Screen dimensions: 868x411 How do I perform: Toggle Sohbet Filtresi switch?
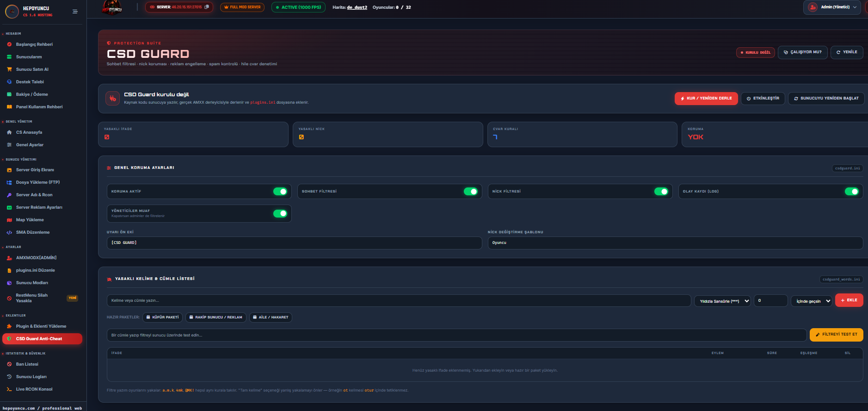[x=471, y=191]
